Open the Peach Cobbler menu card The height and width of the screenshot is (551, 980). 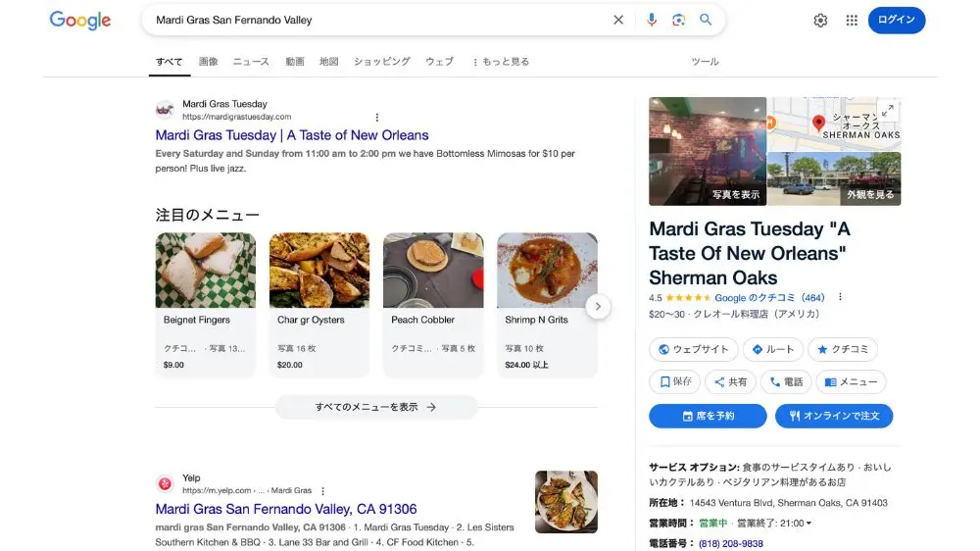[433, 305]
